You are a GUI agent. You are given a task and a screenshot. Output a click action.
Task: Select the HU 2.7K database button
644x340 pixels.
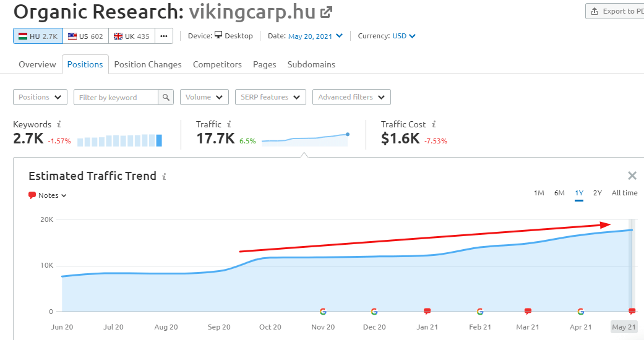38,36
